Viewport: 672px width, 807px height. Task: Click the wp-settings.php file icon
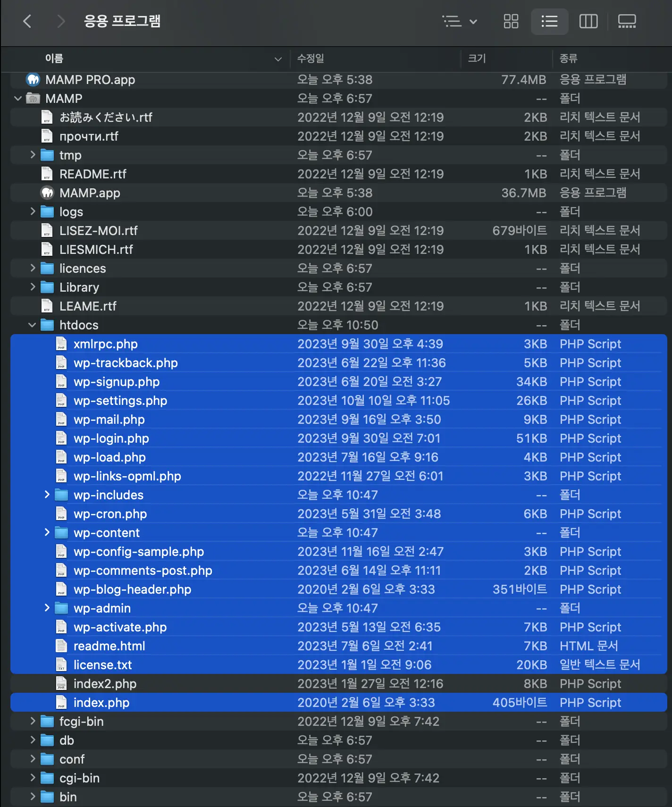point(61,401)
